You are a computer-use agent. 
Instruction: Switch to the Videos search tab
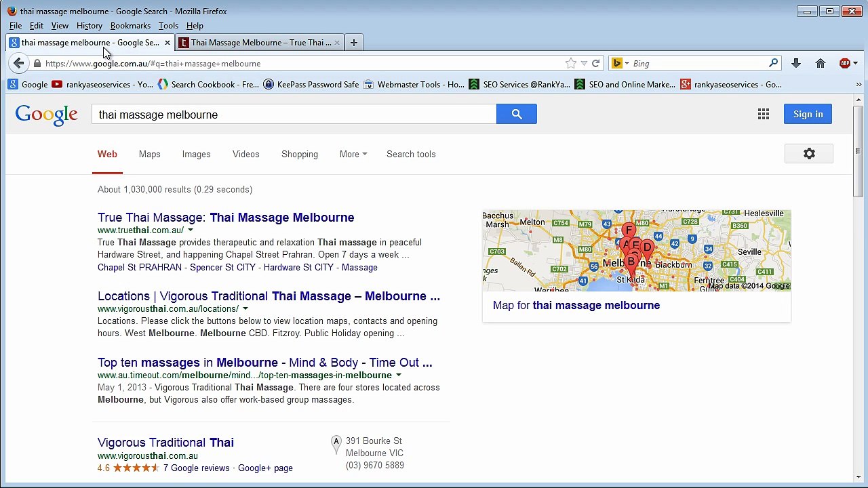246,154
